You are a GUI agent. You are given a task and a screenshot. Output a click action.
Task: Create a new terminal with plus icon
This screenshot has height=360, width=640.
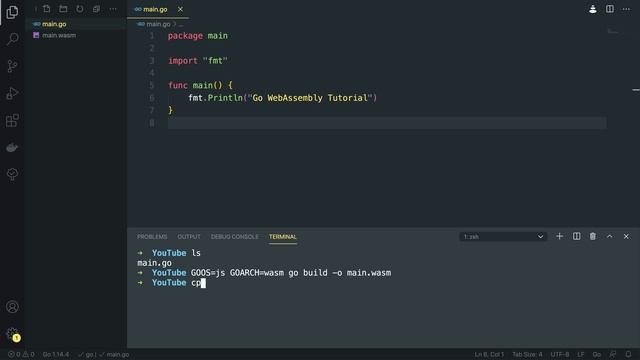[x=559, y=236]
